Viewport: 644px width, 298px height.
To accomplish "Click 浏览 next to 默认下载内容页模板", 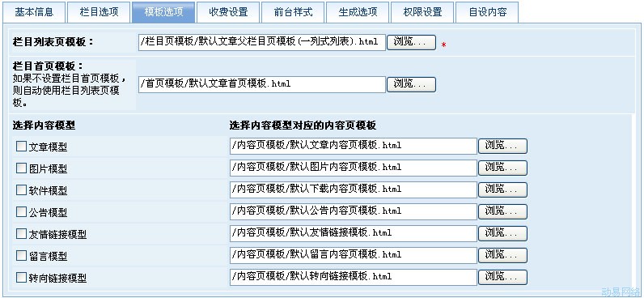I will pos(502,189).
